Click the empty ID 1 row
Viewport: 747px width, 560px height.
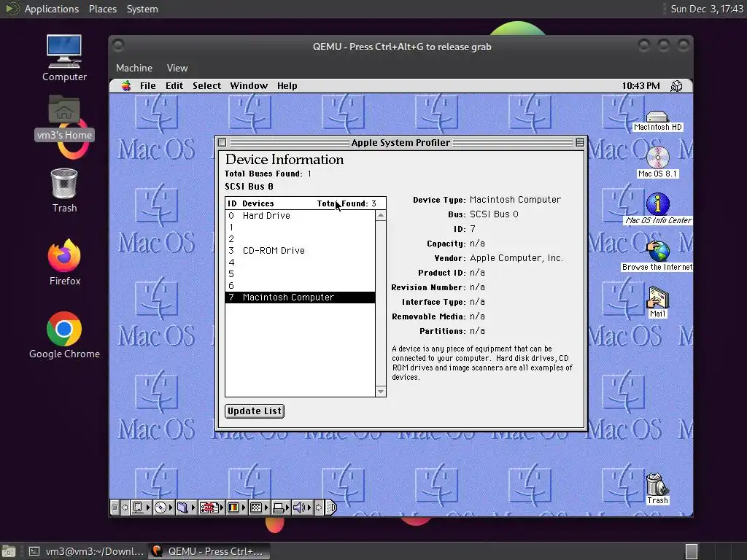(300, 227)
